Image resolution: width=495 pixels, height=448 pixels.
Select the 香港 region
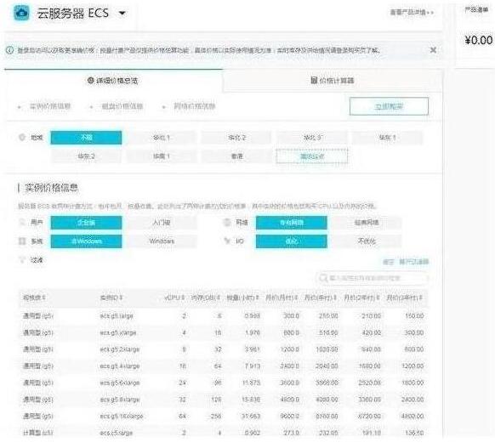click(236, 156)
